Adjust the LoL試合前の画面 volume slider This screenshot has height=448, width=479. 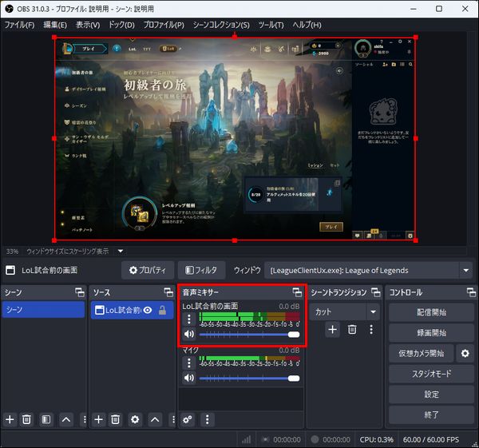[x=249, y=335]
